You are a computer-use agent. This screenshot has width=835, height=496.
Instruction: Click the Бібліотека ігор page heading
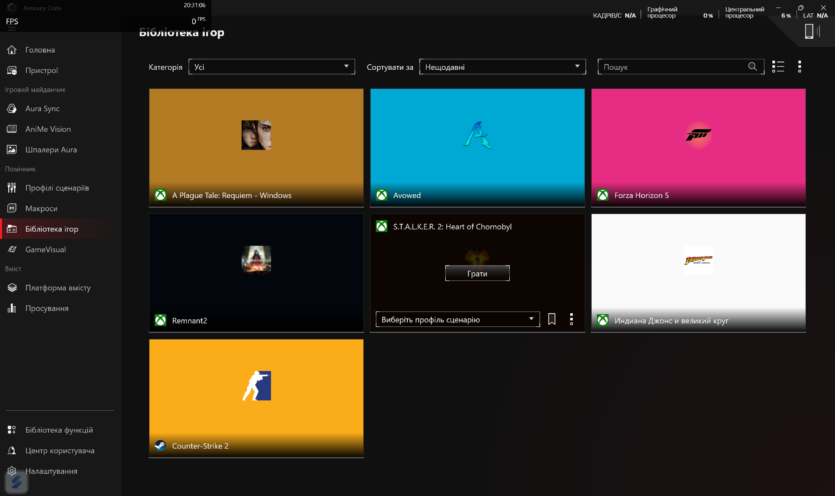click(182, 32)
